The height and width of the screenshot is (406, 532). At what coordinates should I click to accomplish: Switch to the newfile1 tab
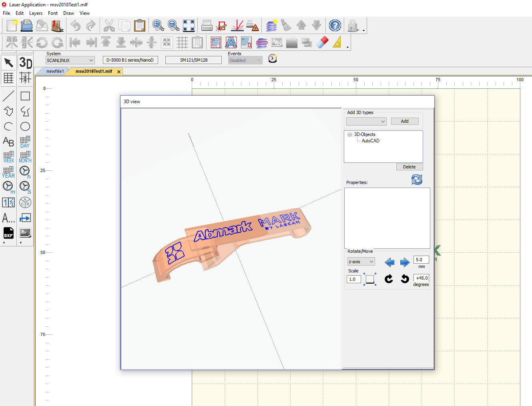tap(55, 71)
